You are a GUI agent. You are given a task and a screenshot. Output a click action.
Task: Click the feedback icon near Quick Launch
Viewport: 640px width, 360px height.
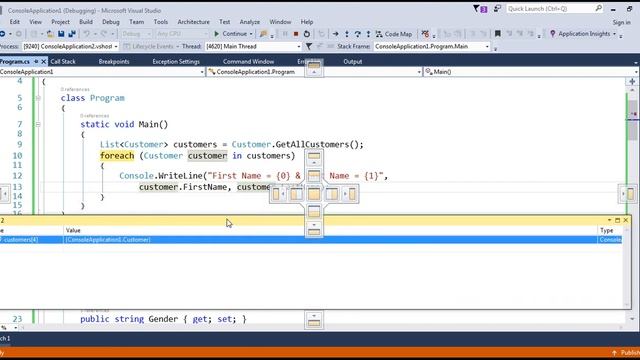(497, 9)
